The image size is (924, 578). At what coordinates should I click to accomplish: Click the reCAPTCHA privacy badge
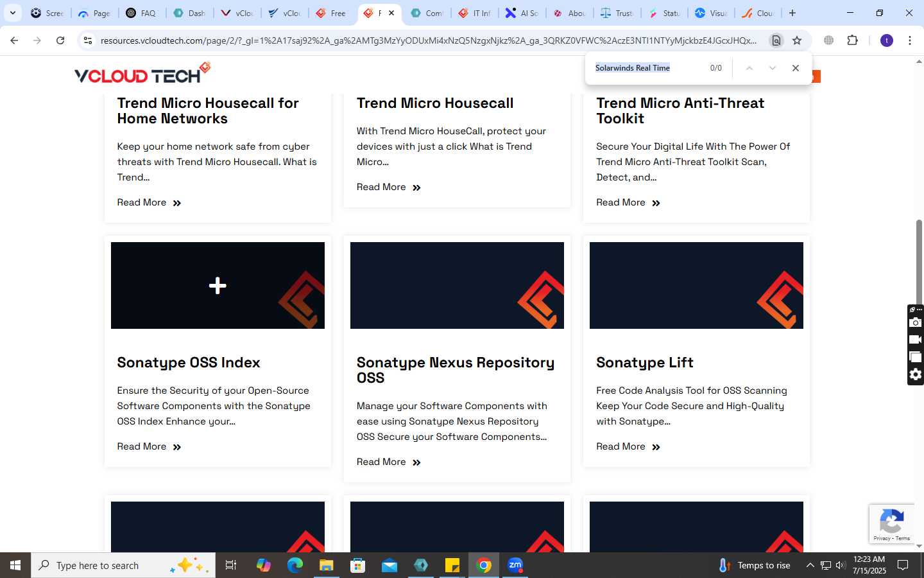coord(892,523)
